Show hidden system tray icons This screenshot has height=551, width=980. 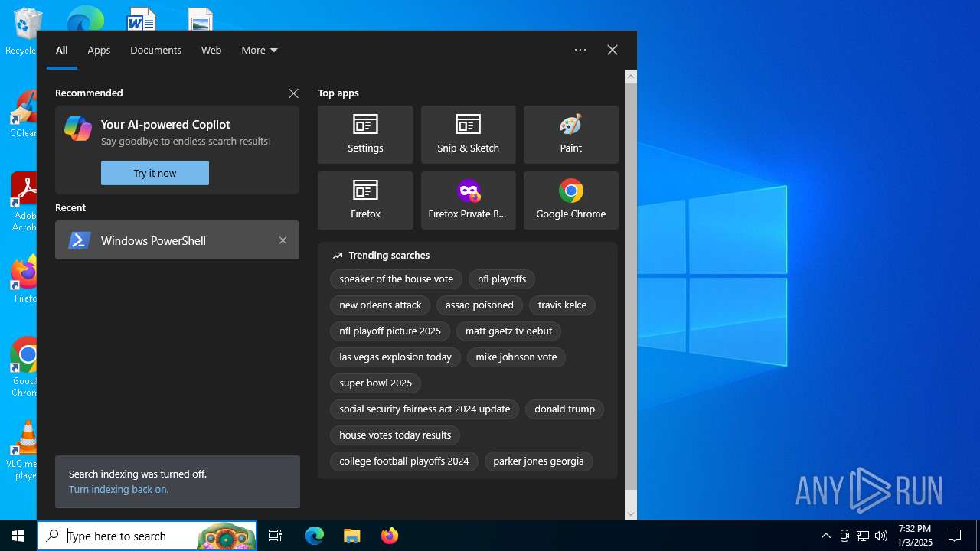pos(826,536)
